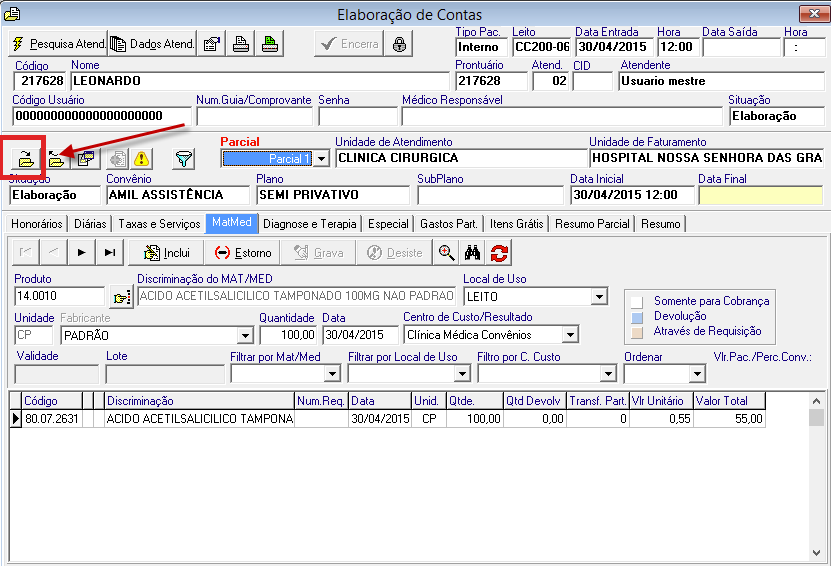Open the Resumo Parcial tab
This screenshot has height=566, width=831.
coord(592,224)
